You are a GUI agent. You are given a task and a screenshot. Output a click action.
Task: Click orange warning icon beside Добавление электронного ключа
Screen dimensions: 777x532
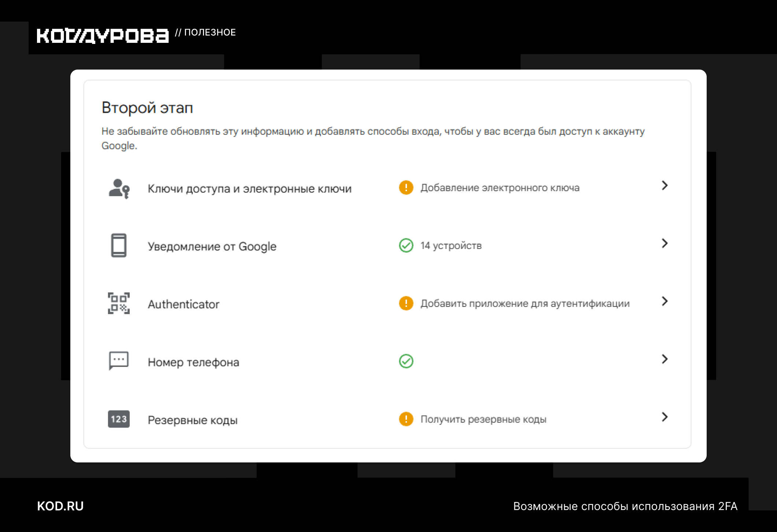[406, 187]
